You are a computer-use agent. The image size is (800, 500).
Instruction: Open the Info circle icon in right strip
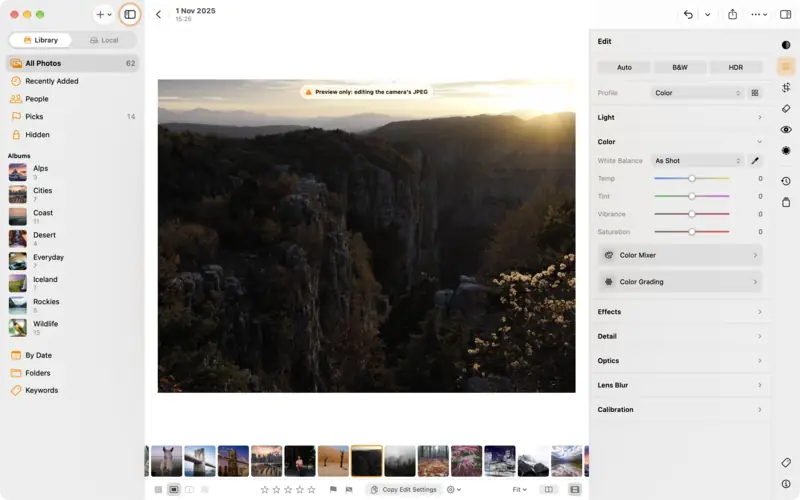click(786, 484)
